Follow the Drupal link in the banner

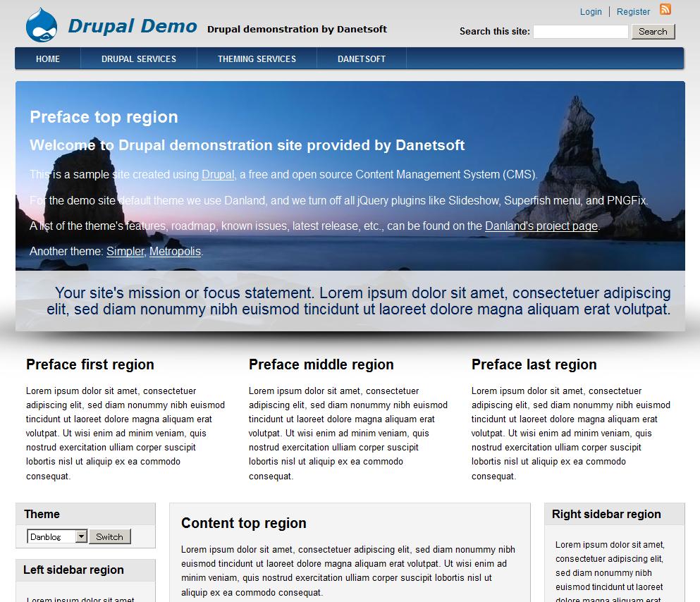(218, 175)
